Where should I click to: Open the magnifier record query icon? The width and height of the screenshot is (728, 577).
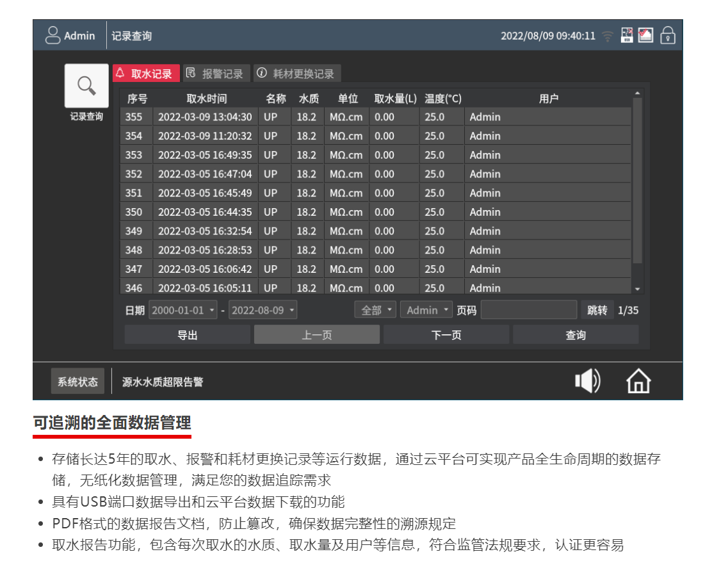coord(86,86)
